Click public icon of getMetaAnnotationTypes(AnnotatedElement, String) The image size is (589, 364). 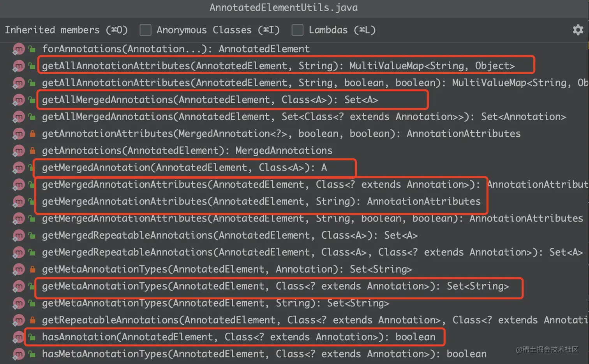point(32,303)
